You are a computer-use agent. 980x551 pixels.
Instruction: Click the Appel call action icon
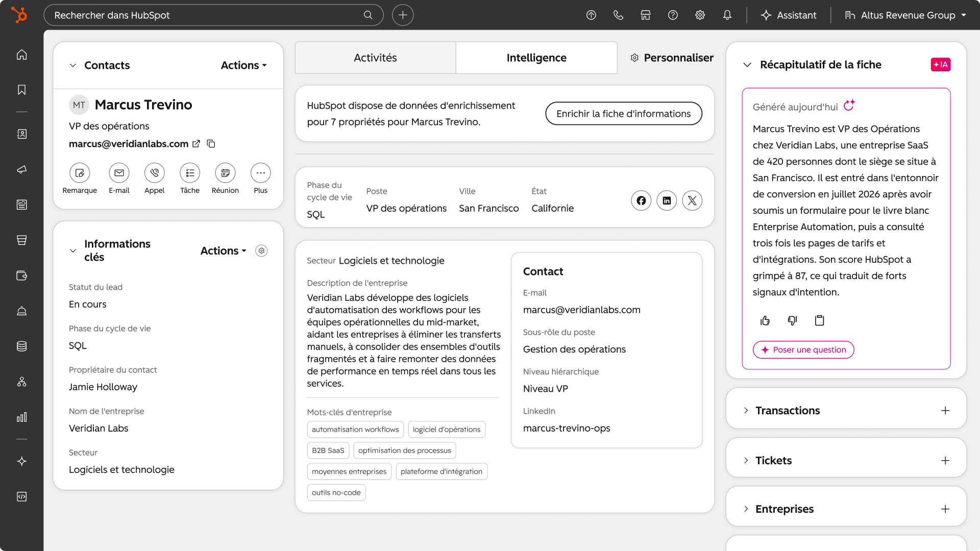pos(154,173)
